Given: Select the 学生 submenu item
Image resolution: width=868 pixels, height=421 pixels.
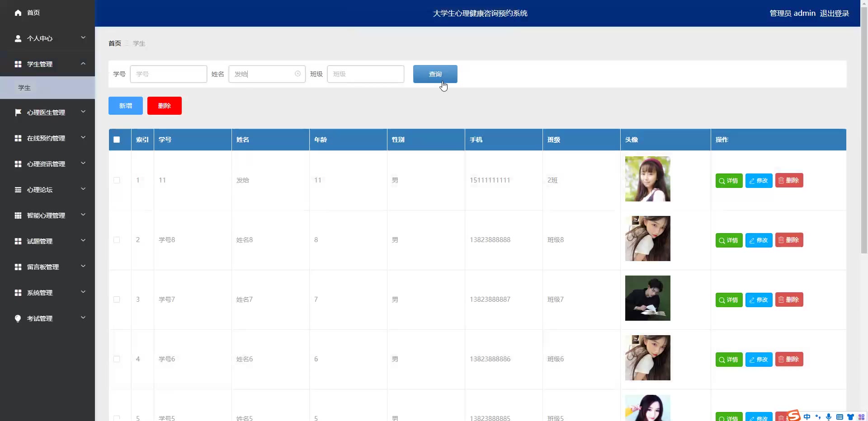Looking at the screenshot, I should tap(47, 88).
